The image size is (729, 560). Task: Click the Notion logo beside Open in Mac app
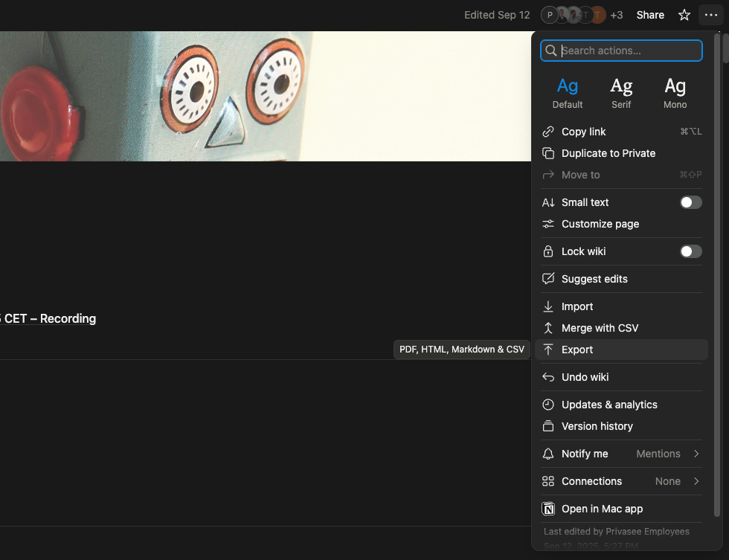coord(548,509)
